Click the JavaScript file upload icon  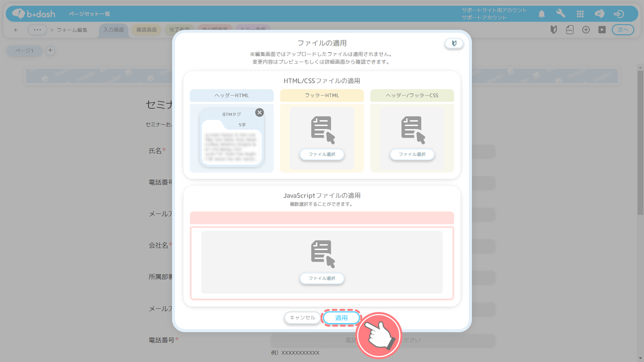click(323, 254)
